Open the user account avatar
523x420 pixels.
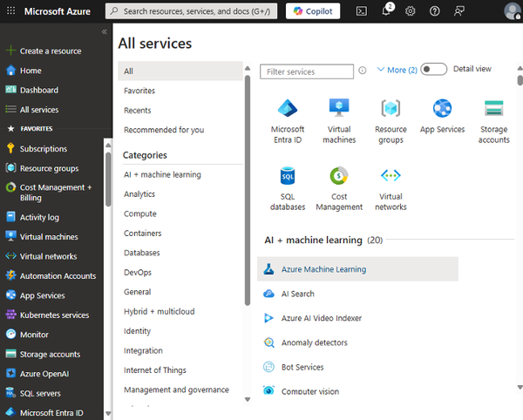(x=512, y=11)
